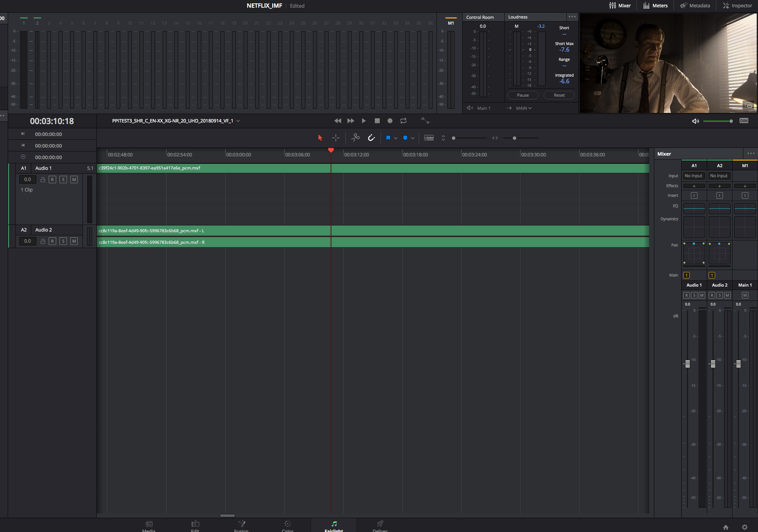Viewport: 758px width, 532px height.
Task: Click the record button
Action: pos(390,121)
